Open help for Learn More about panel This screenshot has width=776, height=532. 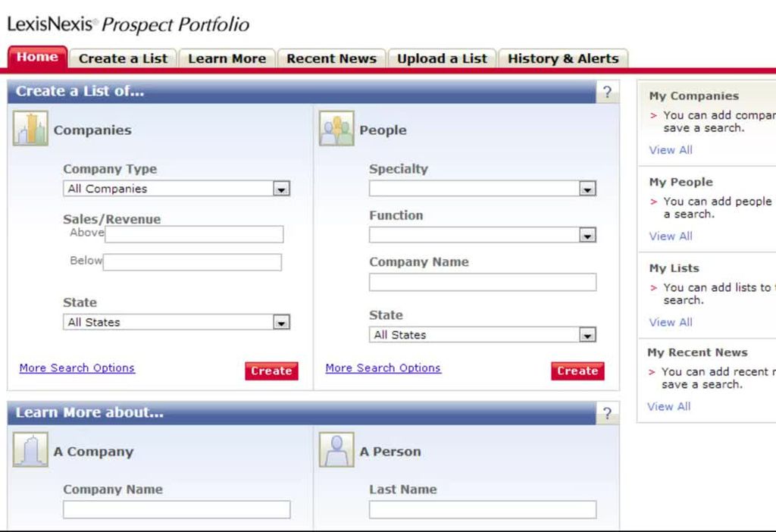pos(607,414)
